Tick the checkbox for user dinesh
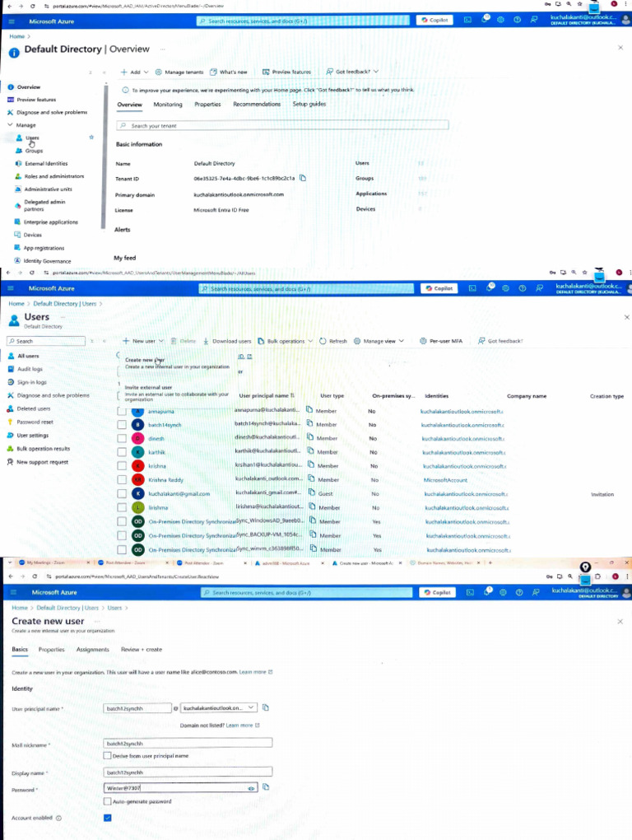The height and width of the screenshot is (840, 632). 122,438
